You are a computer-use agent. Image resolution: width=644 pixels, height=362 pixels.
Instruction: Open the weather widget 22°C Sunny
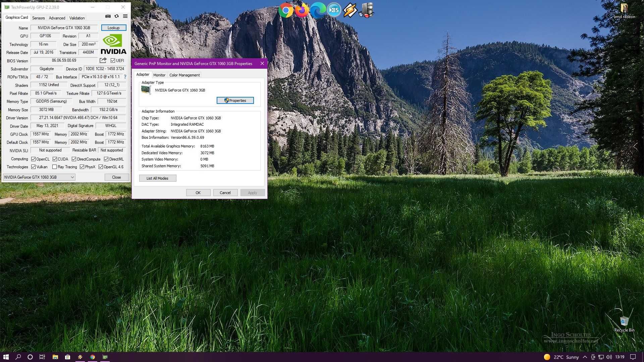[561, 357]
